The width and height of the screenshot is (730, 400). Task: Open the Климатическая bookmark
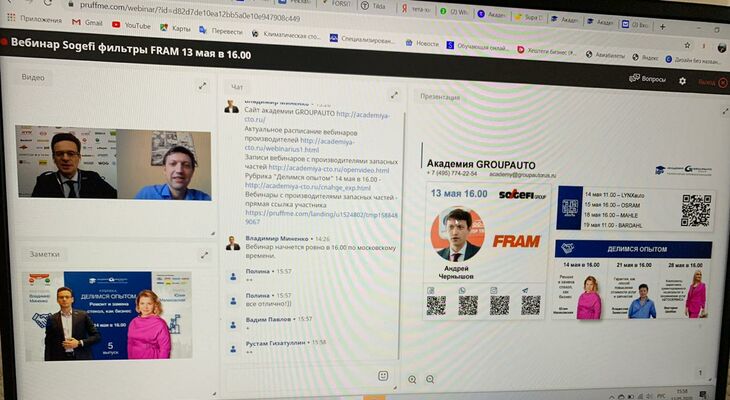[x=287, y=34]
